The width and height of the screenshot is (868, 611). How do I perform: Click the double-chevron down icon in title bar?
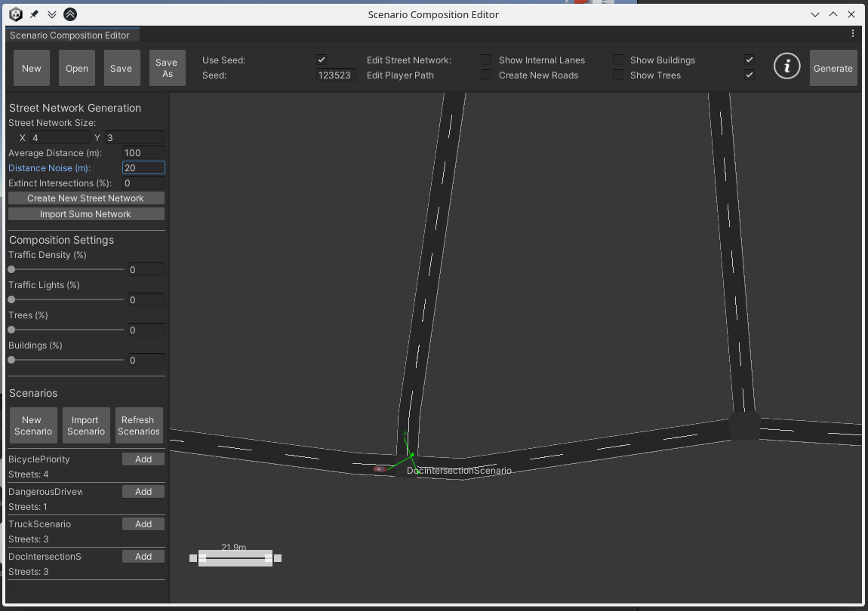[x=52, y=14]
